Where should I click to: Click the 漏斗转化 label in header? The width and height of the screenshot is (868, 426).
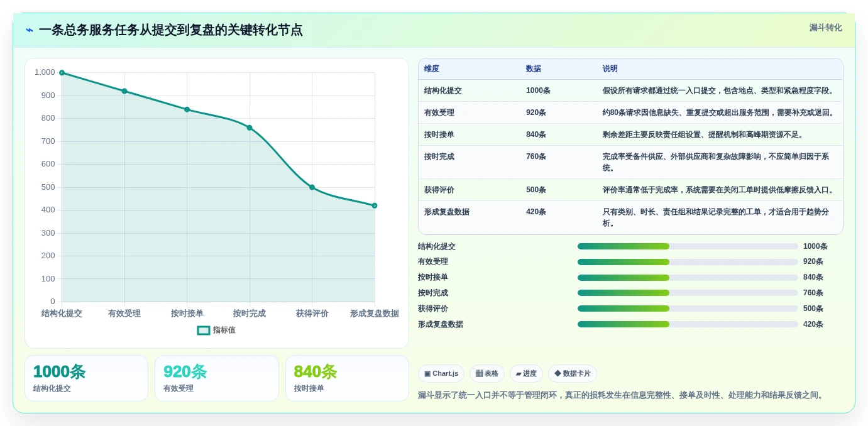(x=825, y=28)
